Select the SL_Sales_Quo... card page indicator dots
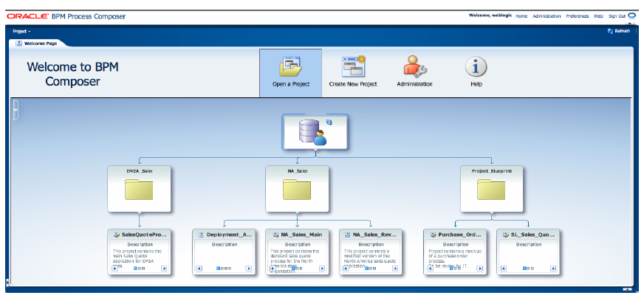Viewport: 644px width, 298px height. (x=528, y=268)
